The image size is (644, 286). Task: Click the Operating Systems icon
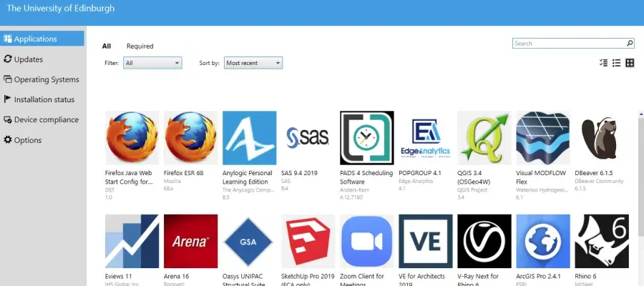(x=7, y=79)
